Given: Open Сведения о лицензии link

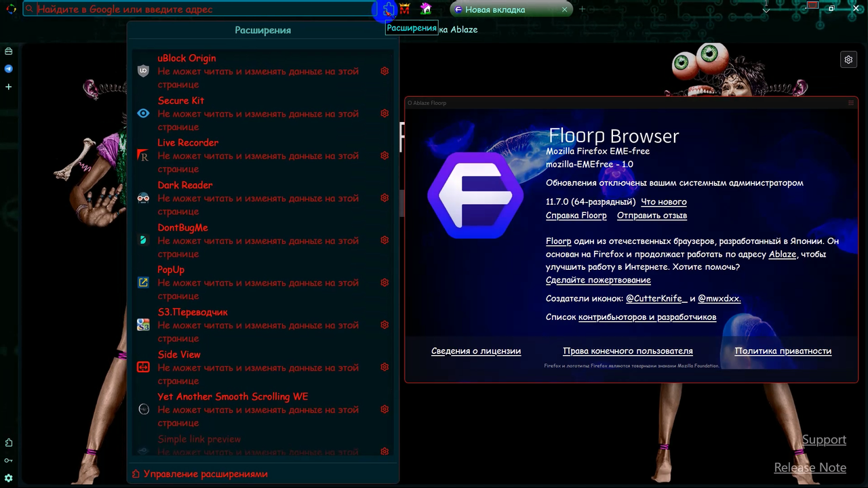Looking at the screenshot, I should coord(476,351).
